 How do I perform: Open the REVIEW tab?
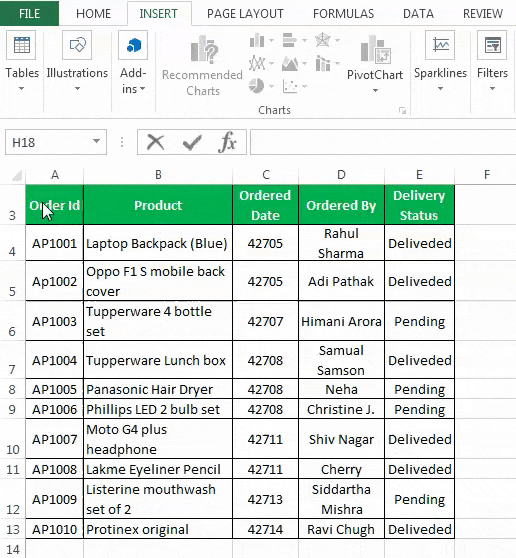483,14
